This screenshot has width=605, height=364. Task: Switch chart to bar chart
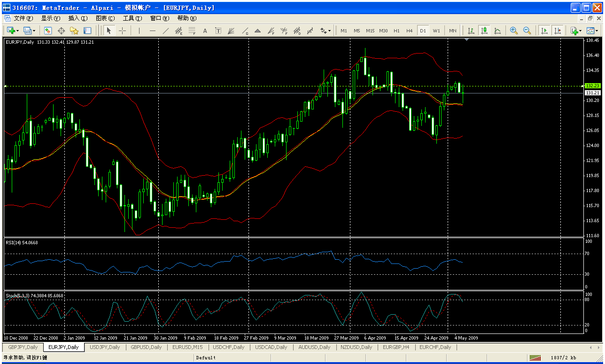coord(471,31)
